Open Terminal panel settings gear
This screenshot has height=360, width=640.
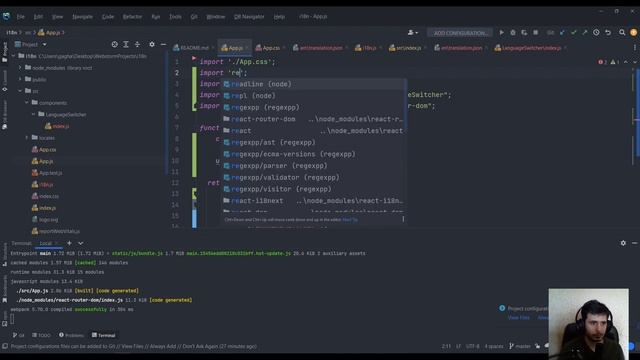[x=623, y=243]
